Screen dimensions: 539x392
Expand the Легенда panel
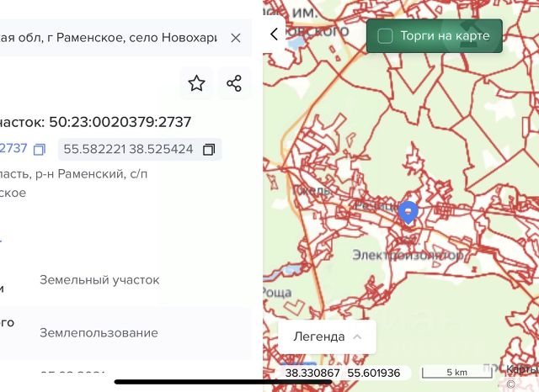click(327, 336)
